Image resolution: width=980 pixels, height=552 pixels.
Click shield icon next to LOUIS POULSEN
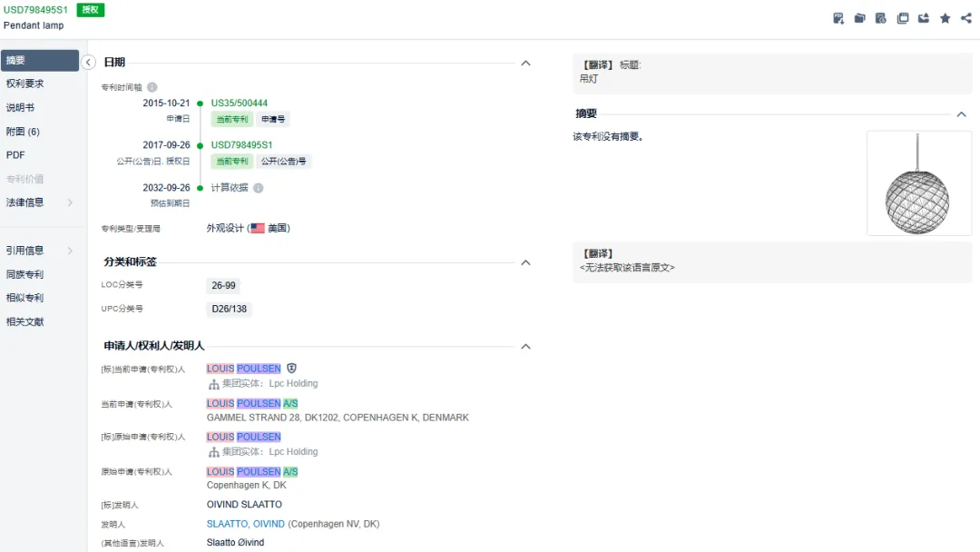tap(292, 369)
